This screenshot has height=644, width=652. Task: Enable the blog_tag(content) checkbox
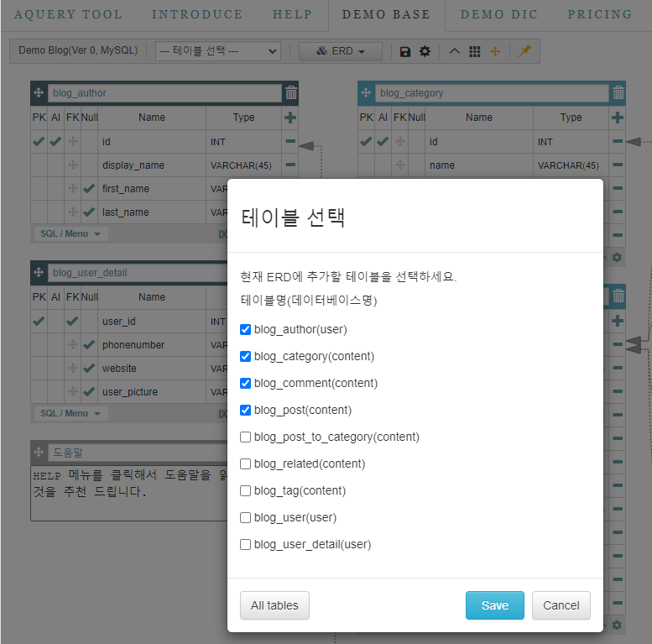click(x=246, y=490)
